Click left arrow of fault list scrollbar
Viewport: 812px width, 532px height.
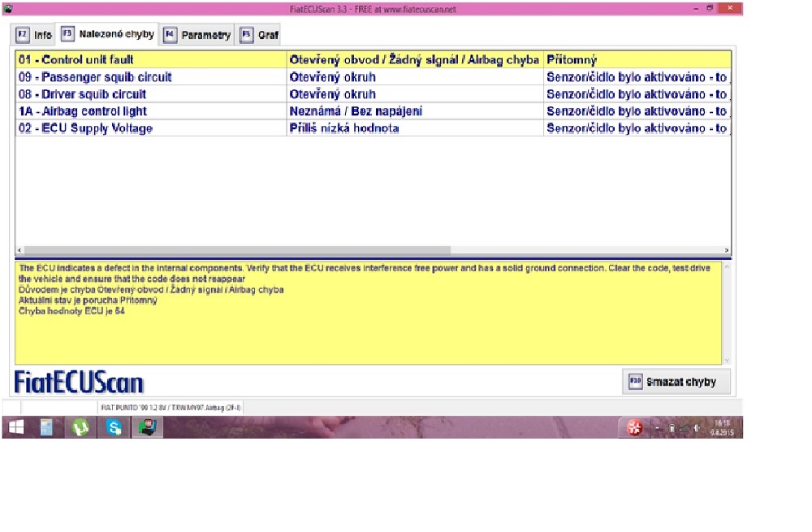(19, 251)
